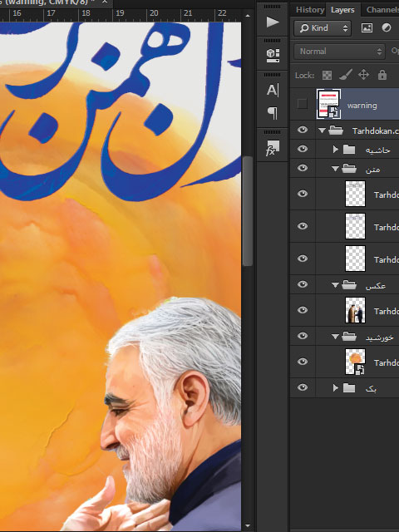Open the Styles fx panel icon
This screenshot has height=532, width=399.
click(273, 148)
